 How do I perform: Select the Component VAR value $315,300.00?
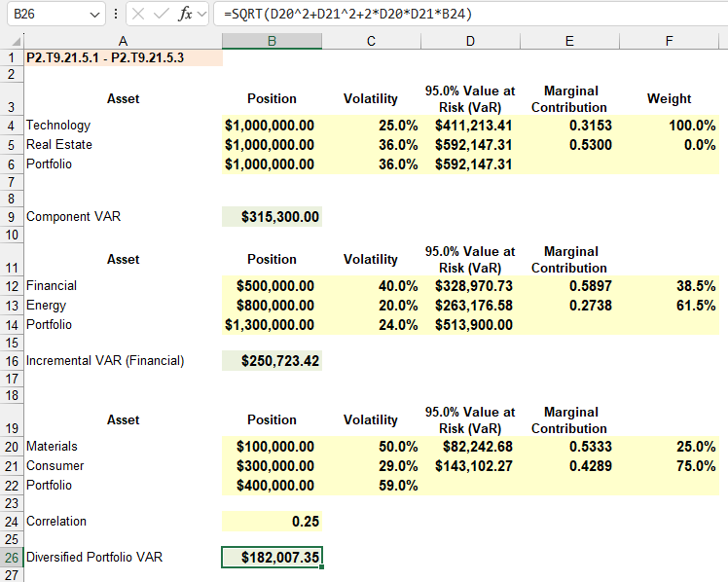pos(272,217)
